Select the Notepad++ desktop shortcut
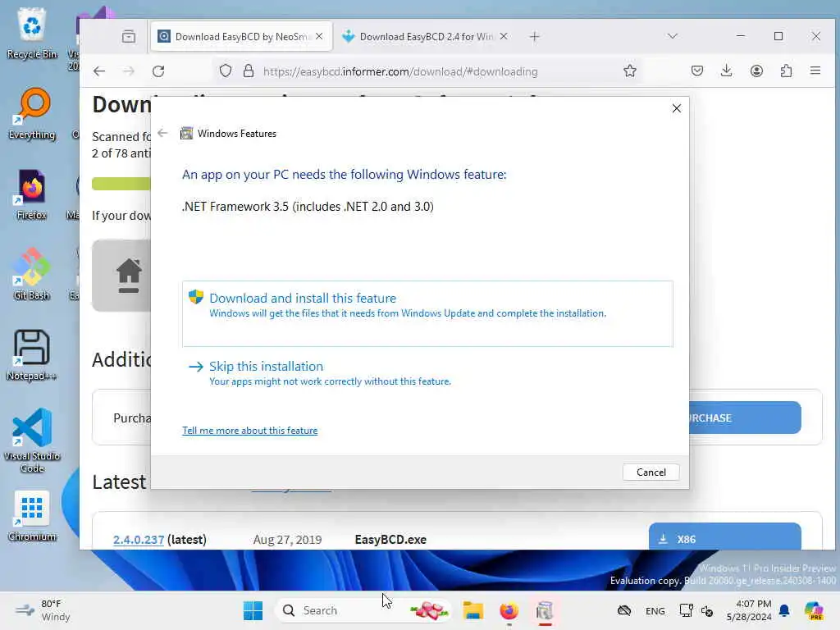 click(x=32, y=354)
